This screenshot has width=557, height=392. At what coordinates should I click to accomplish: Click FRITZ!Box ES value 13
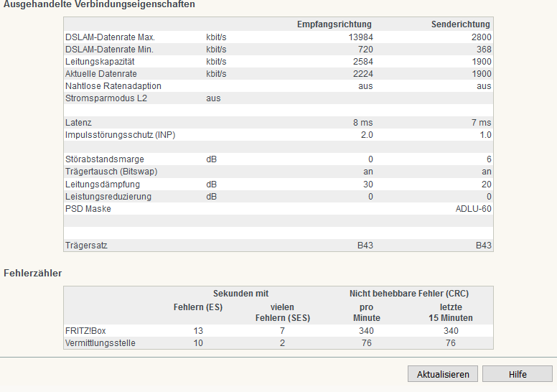pyautogui.click(x=198, y=331)
